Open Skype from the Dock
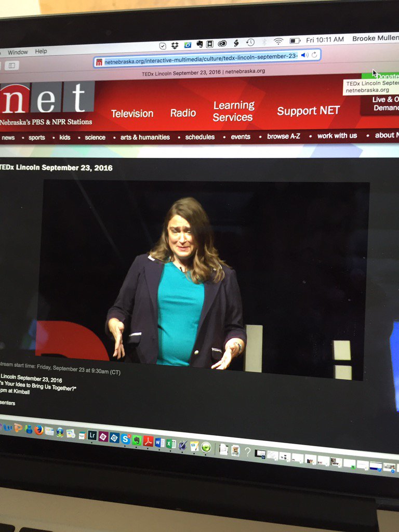 [126, 438]
